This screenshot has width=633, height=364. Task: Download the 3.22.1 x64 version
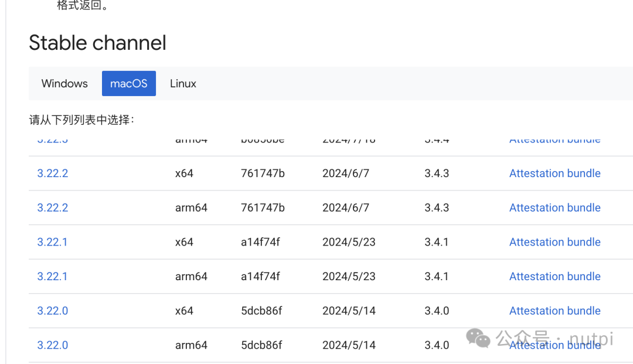53,242
